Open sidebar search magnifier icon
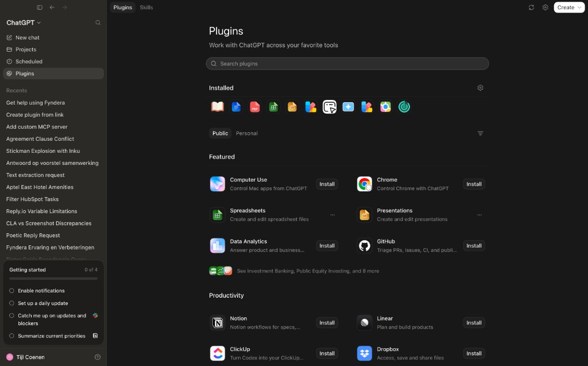This screenshot has height=366, width=588. click(98, 22)
